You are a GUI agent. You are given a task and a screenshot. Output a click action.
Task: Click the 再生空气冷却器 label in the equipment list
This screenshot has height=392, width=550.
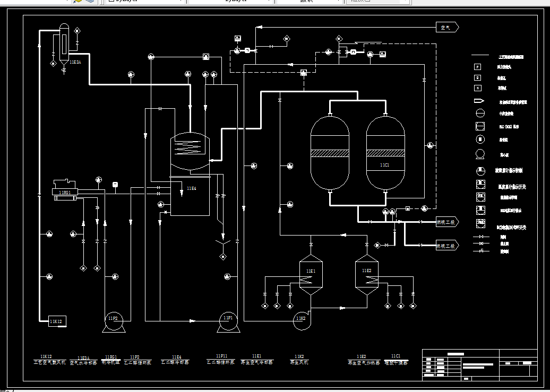(257, 362)
